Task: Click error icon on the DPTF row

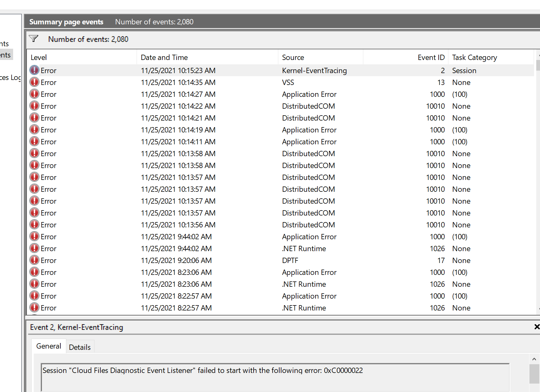Action: click(x=34, y=260)
